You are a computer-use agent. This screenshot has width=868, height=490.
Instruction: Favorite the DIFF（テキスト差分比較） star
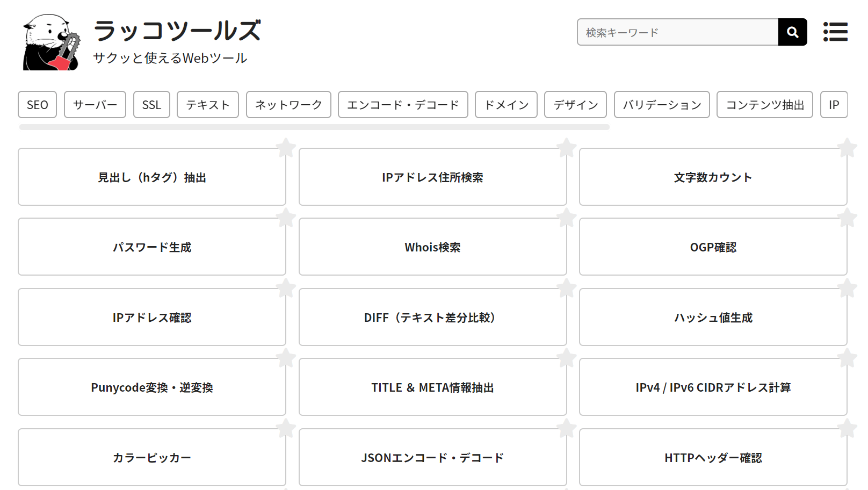[x=567, y=288]
